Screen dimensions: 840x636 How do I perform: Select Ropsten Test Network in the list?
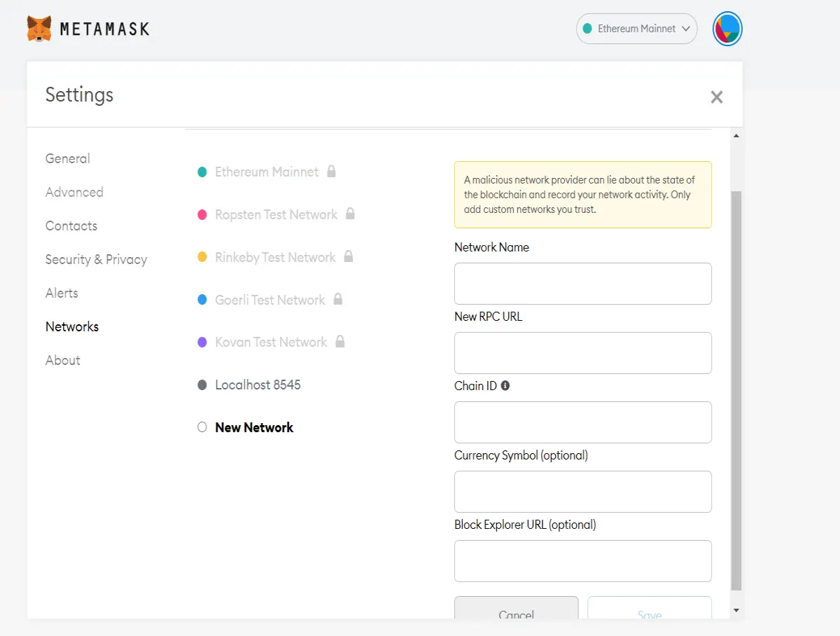coord(276,214)
